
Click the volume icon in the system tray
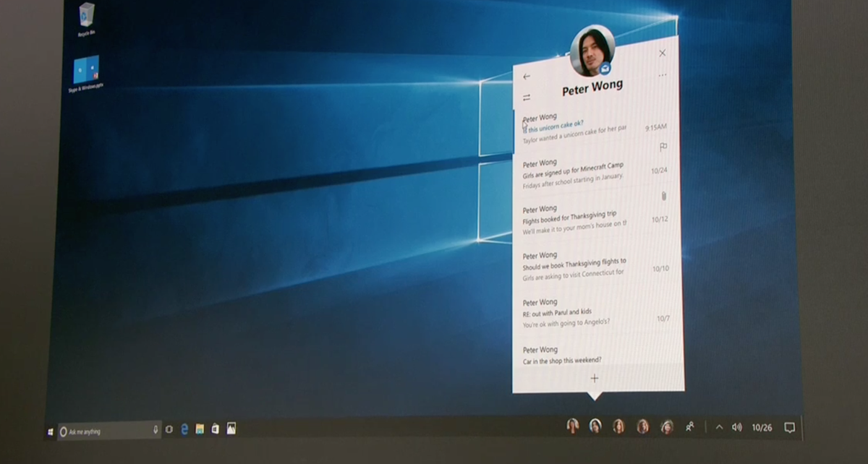pos(737,427)
